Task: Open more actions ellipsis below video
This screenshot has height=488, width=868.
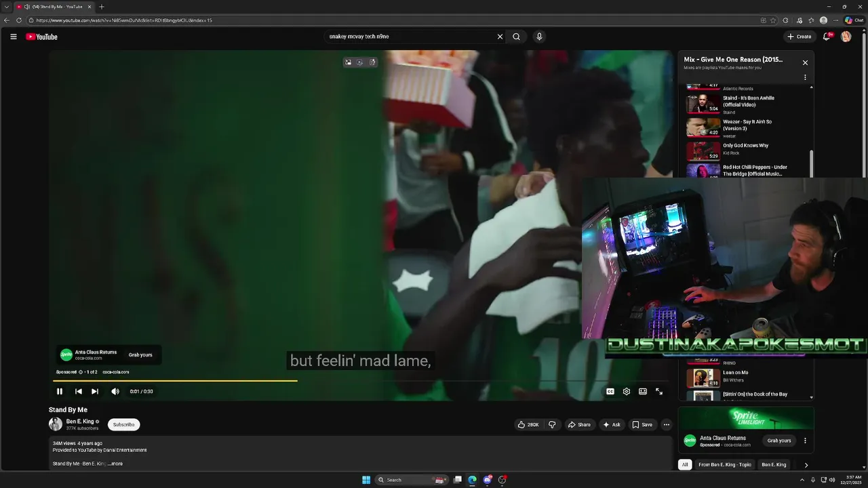Action: point(667,424)
